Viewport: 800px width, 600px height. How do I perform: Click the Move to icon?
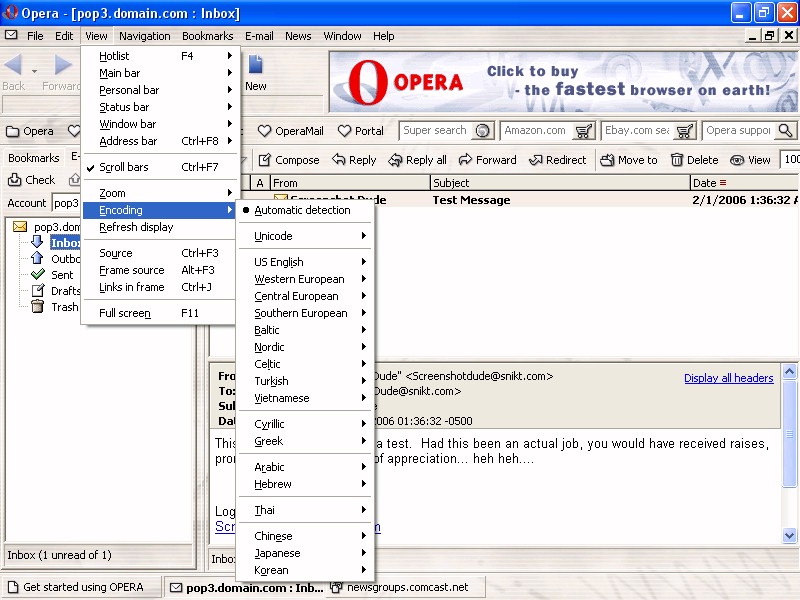[x=607, y=160]
